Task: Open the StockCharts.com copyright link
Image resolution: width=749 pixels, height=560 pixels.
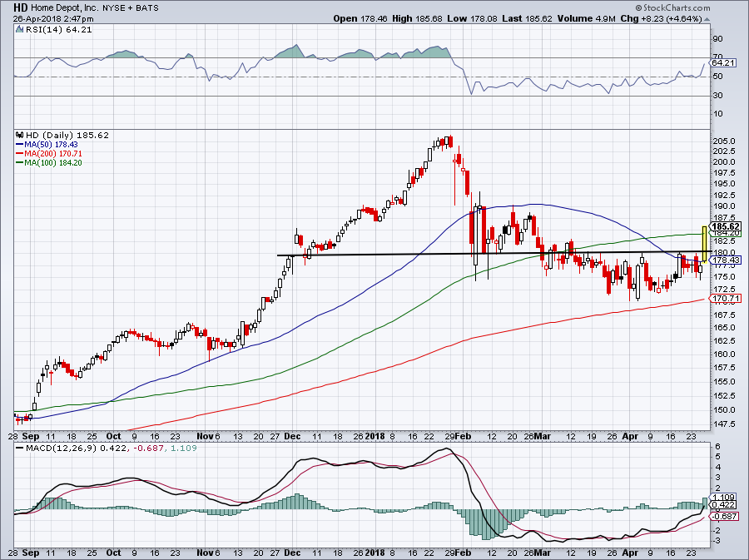Action: click(673, 7)
